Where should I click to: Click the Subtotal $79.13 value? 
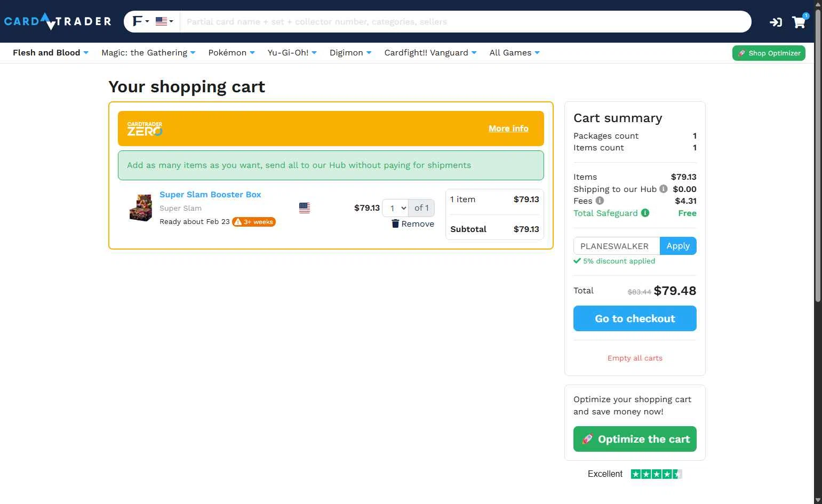tap(526, 229)
